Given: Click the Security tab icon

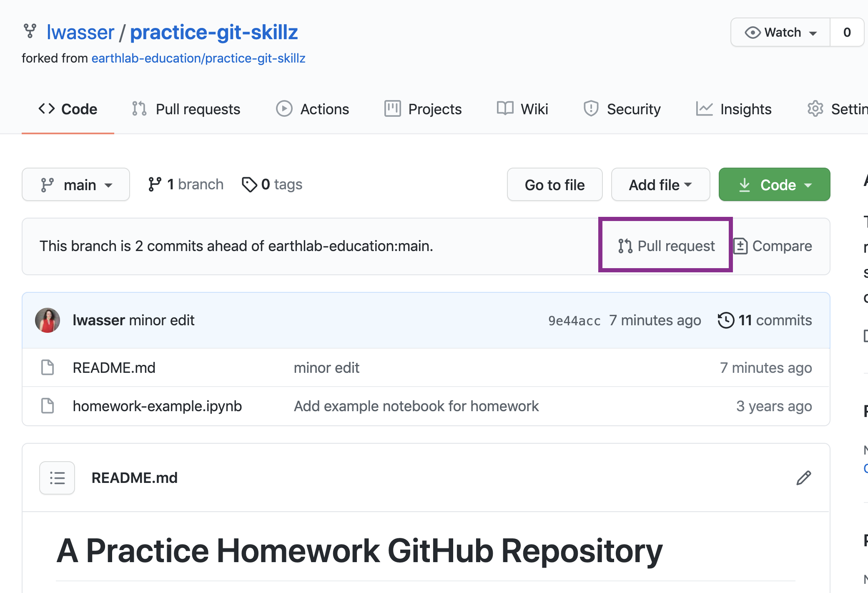Looking at the screenshot, I should 591,108.
